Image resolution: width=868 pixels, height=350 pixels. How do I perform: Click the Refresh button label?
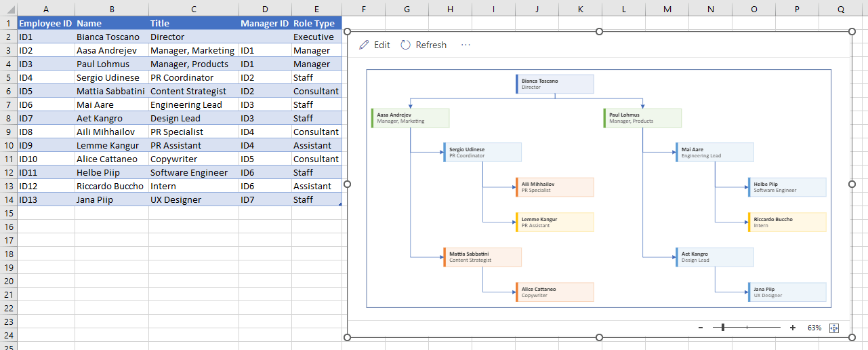(x=431, y=45)
